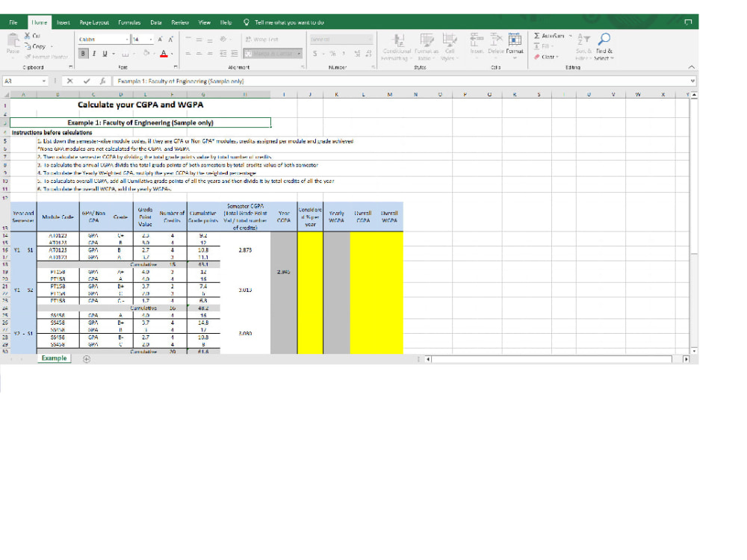Click vertical scrollbar down arrow

coord(694,351)
